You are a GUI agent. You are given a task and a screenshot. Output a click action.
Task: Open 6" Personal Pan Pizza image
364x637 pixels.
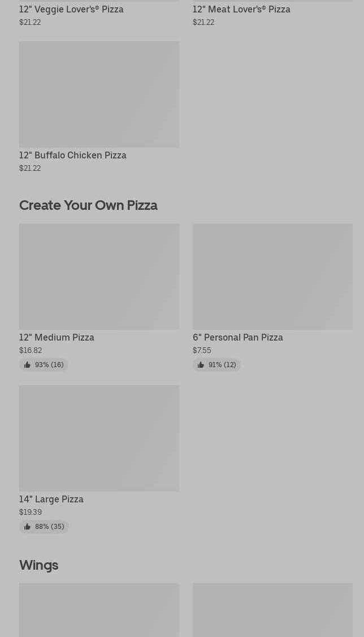(x=272, y=276)
